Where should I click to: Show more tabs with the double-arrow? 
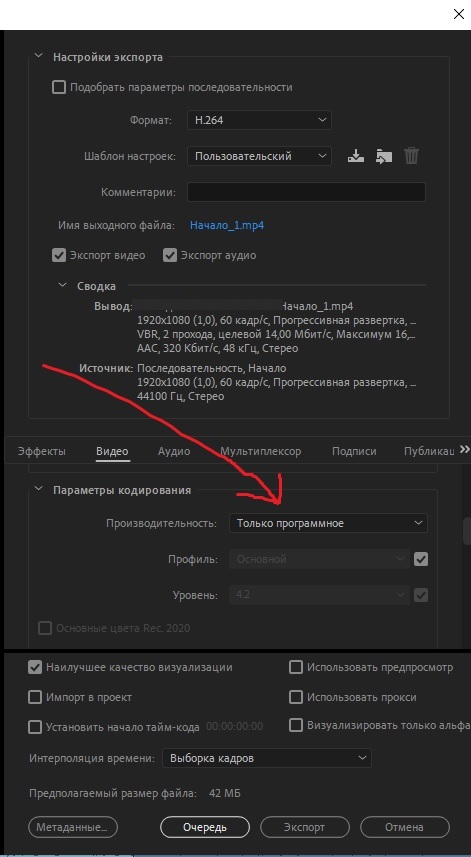[x=464, y=449]
